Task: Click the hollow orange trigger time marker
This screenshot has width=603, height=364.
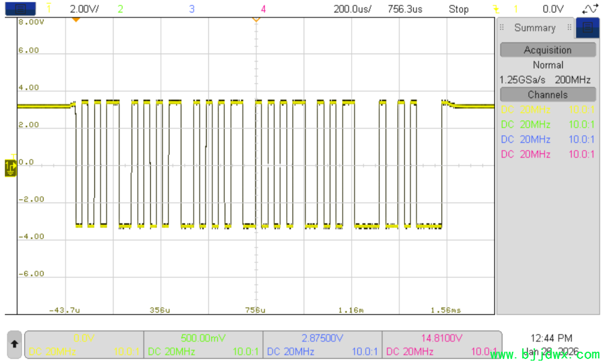Action: click(x=256, y=20)
